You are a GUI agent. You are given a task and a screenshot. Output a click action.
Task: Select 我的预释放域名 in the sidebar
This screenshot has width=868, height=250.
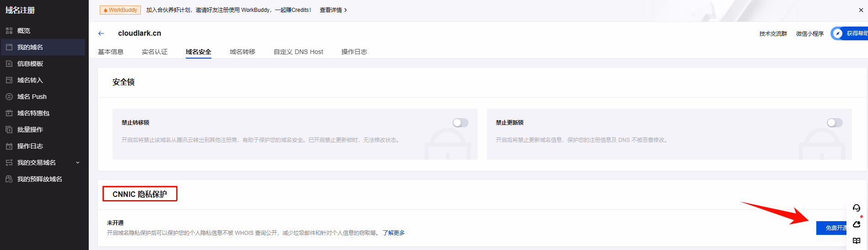[39, 179]
